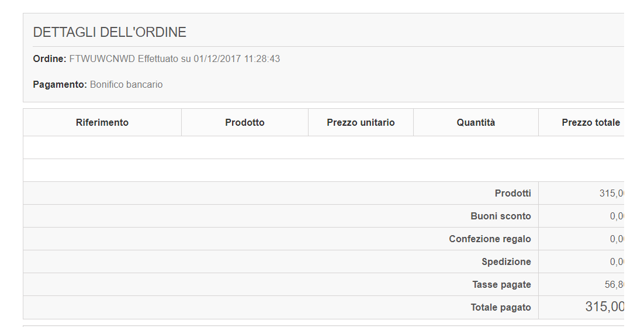Click the Bonifico bancario payment text

click(126, 85)
